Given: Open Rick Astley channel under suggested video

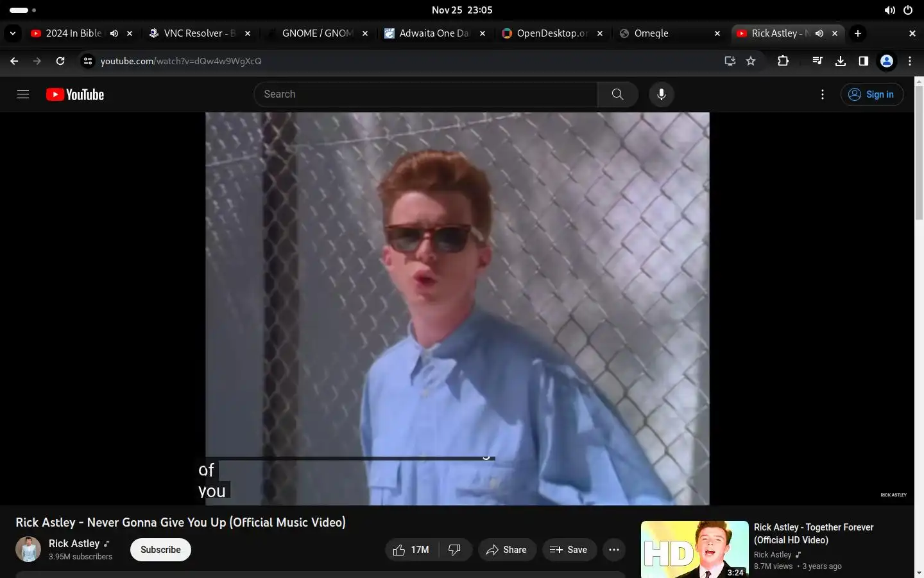Looking at the screenshot, I should point(773,555).
